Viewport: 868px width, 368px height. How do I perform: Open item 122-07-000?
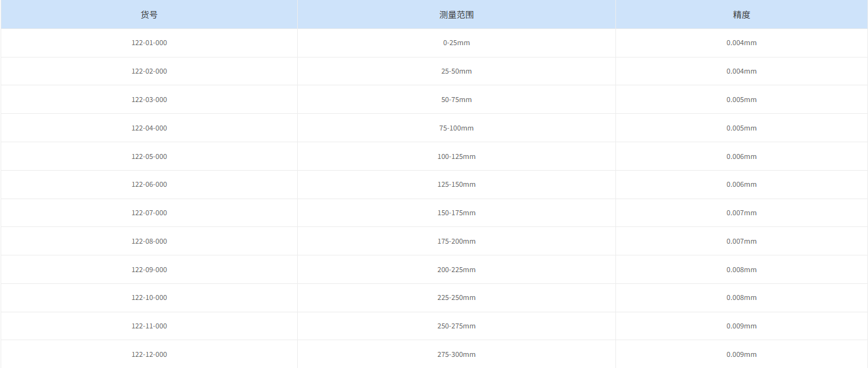pyautogui.click(x=149, y=213)
